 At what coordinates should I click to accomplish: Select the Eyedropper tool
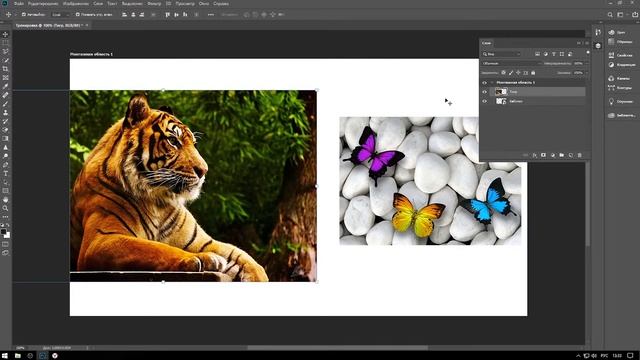(5, 87)
